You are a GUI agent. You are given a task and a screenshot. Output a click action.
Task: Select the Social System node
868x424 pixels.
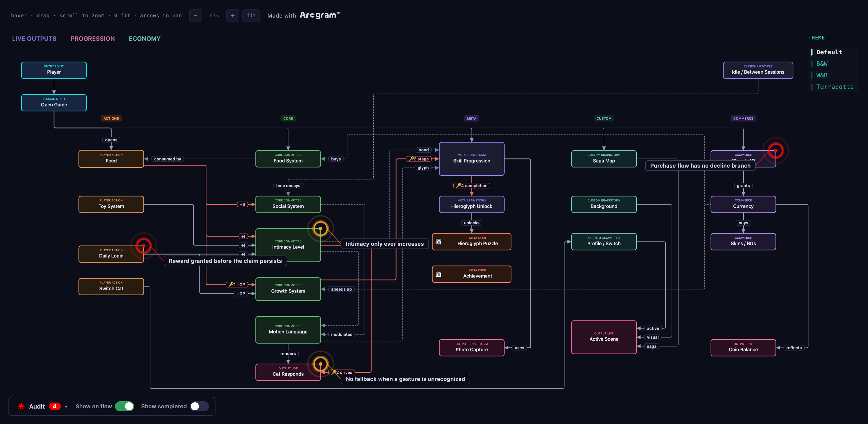288,204
